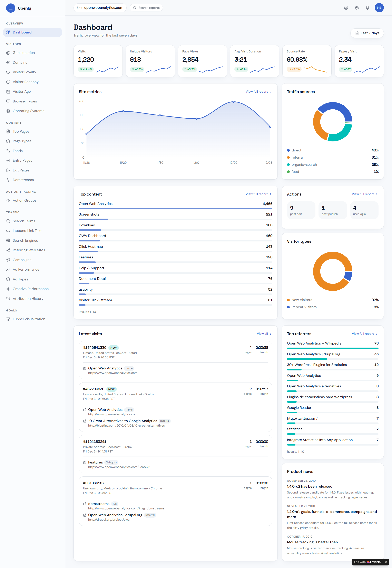Click the Browser Types monitor icon
Screen dimensions: 392x568
8,101
